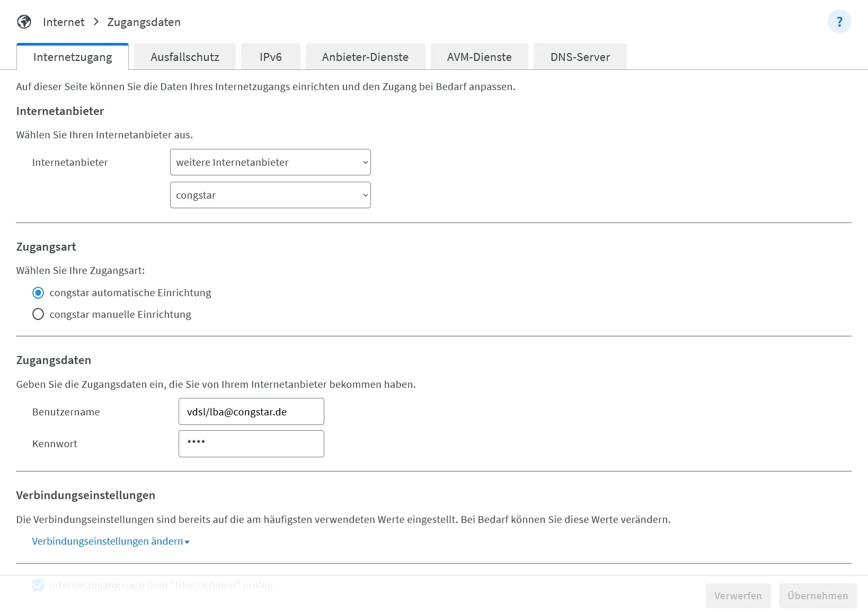Toggle Internetzugang nach dem Übernehmen prüfen checkbox
This screenshot has width=868, height=612.
pyautogui.click(x=38, y=585)
